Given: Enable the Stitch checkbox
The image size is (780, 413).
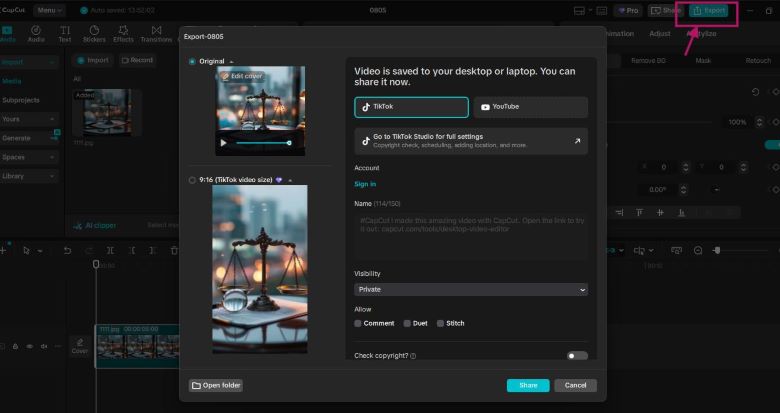Looking at the screenshot, I should (440, 323).
